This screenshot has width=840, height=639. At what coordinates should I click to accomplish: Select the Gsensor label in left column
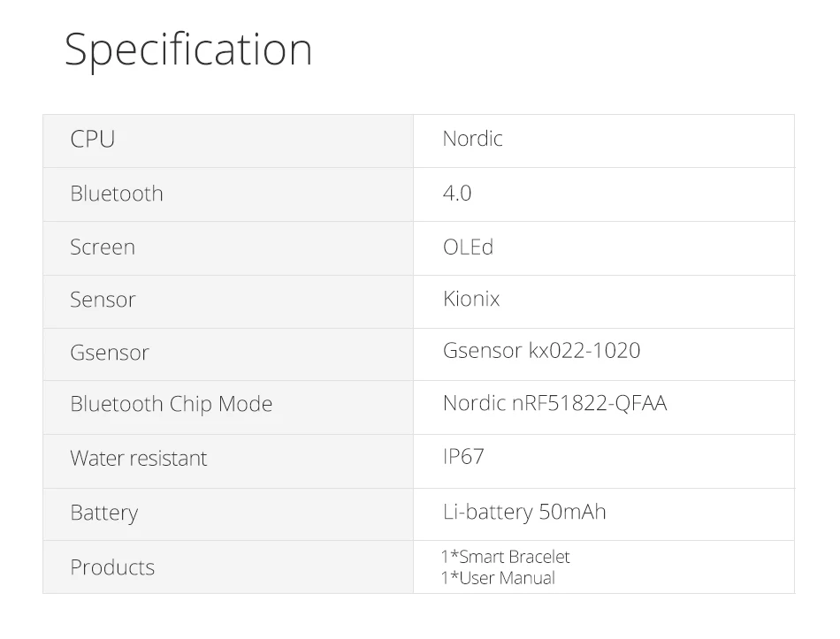110,353
